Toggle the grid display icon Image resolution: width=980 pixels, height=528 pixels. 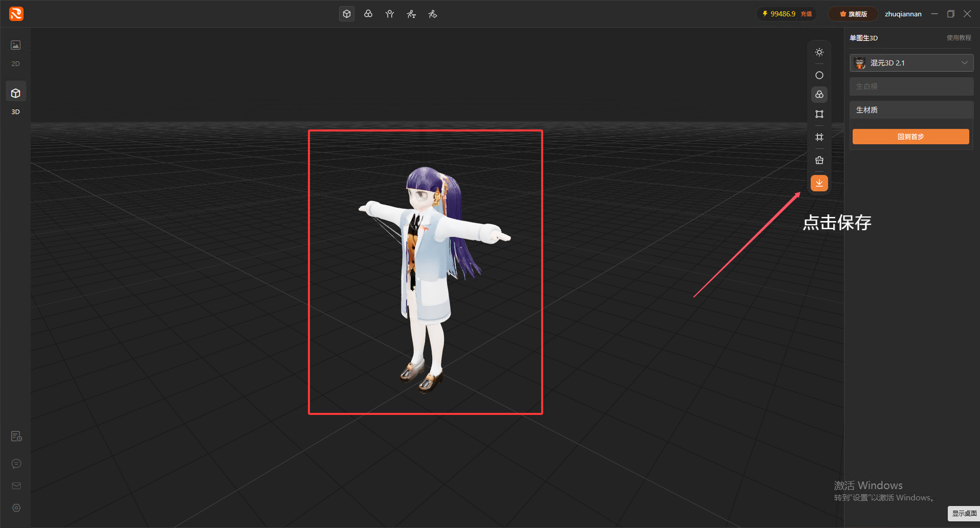(819, 137)
